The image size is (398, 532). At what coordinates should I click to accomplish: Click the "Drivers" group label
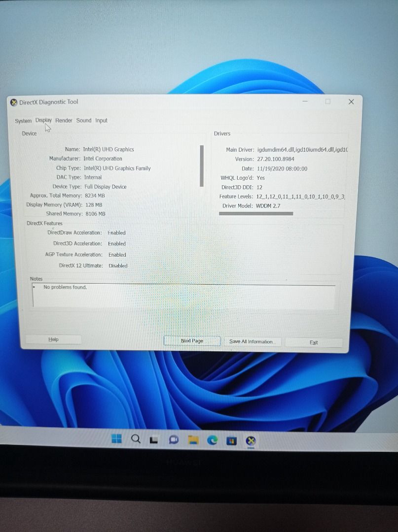222,133
